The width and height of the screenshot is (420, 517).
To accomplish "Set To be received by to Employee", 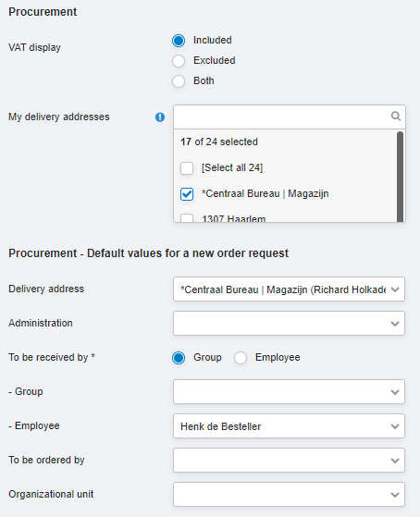I will click(x=241, y=358).
